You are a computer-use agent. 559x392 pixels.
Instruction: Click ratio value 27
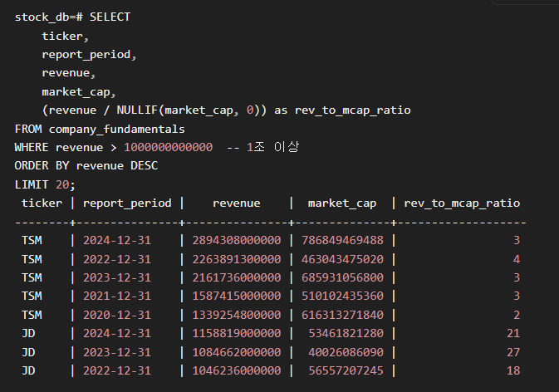pos(513,352)
